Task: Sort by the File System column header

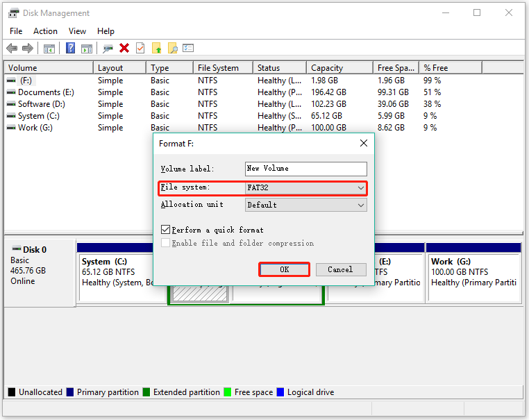Action: pos(223,68)
